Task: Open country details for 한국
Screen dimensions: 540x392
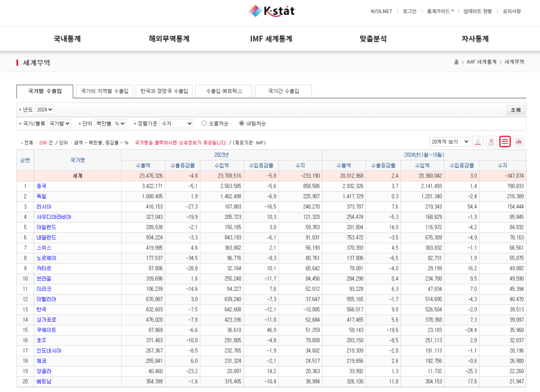Action: click(x=41, y=310)
